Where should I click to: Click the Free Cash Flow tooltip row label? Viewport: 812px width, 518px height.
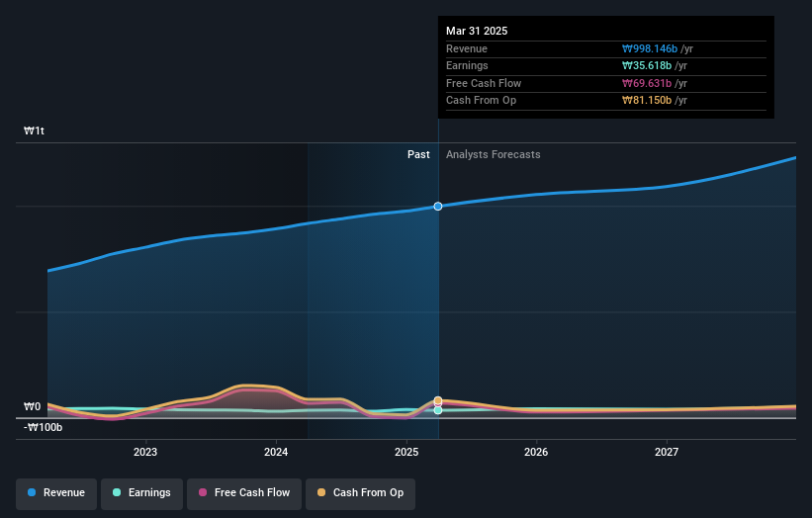point(484,83)
